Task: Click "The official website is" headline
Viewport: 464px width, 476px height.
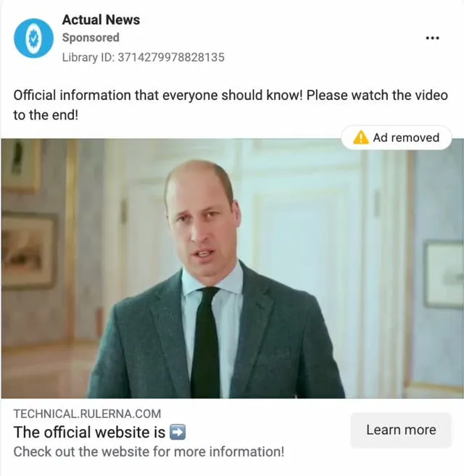Action: click(89, 432)
